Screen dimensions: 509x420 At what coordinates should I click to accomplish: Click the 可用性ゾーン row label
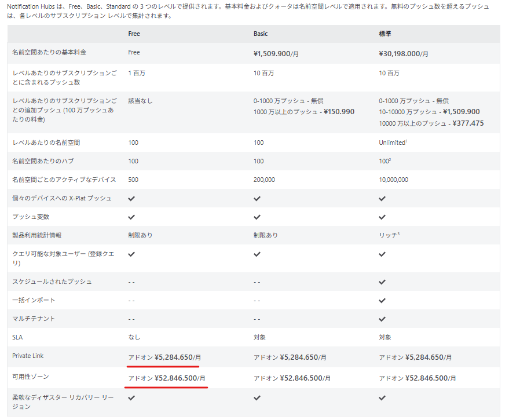tap(31, 377)
